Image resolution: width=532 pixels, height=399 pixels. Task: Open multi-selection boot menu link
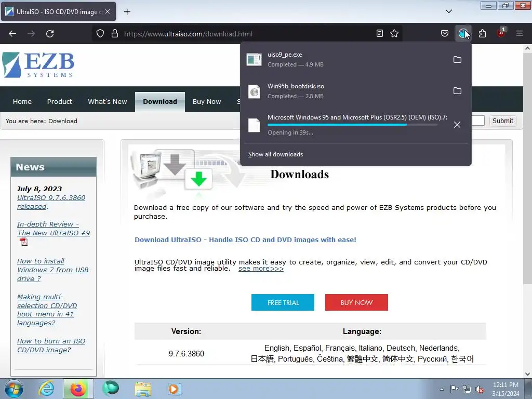[x=47, y=310]
